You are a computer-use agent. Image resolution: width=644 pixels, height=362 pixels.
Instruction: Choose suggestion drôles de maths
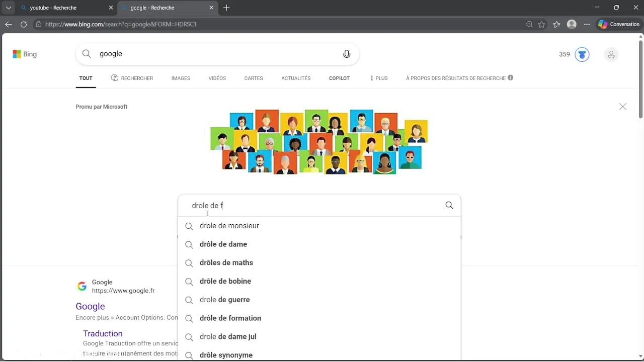click(319, 263)
